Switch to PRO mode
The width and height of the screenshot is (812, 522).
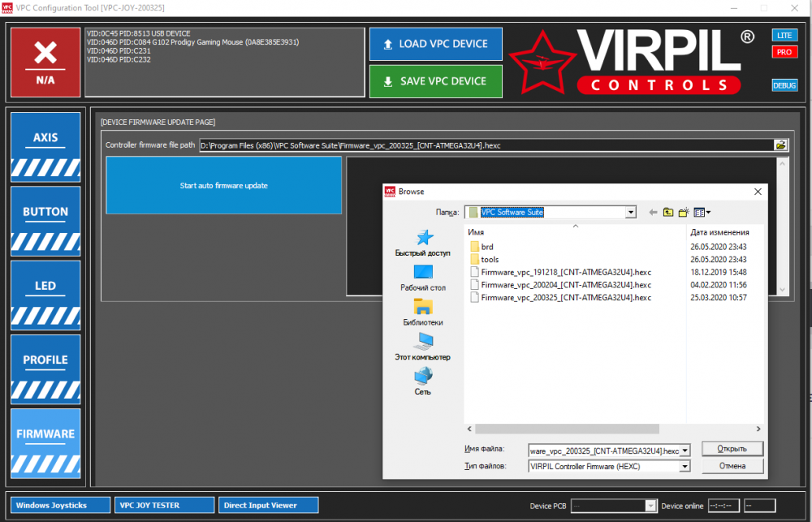click(784, 52)
